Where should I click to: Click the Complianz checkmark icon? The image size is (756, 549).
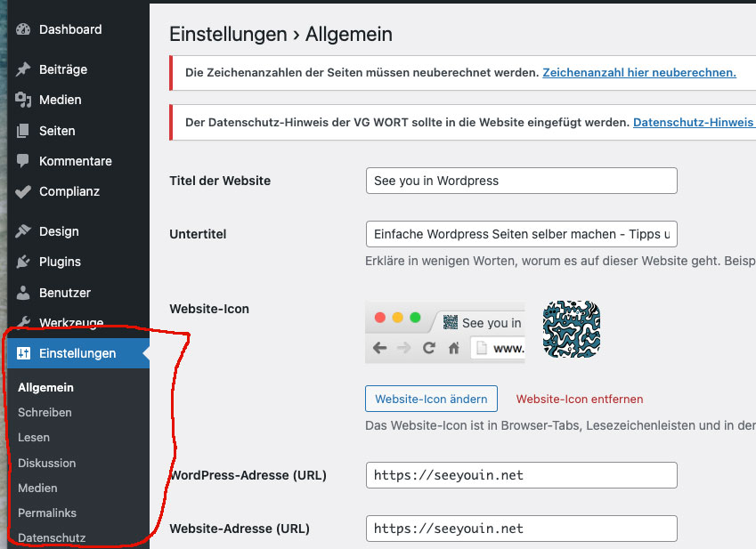(23, 191)
